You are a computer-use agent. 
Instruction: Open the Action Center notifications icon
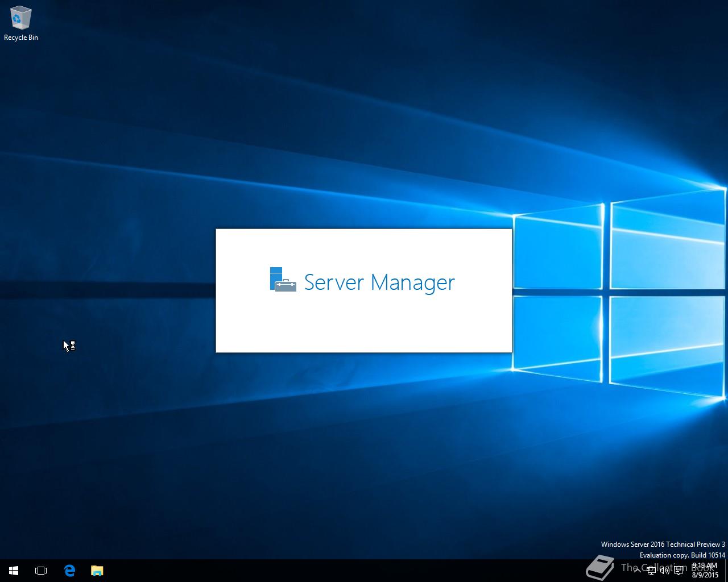coord(679,571)
